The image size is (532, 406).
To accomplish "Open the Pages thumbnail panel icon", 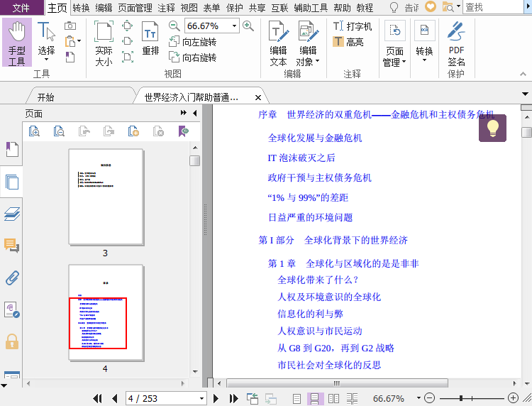I will (x=12, y=182).
